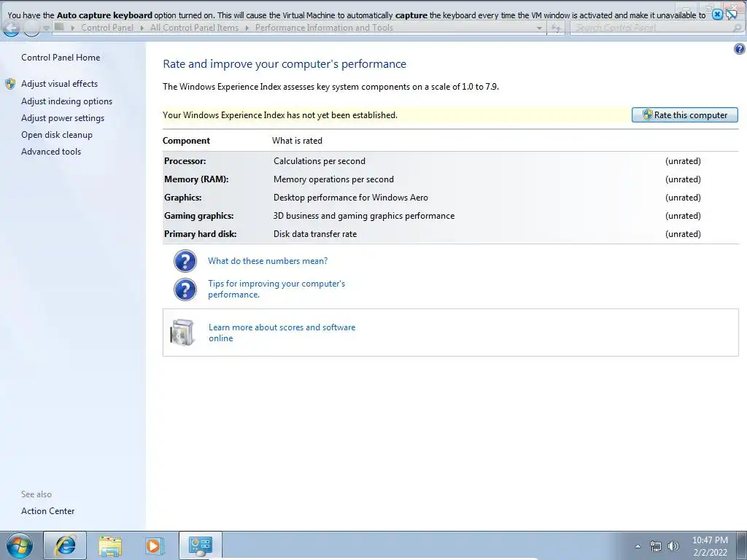Click Memory operations per second text
This screenshot has width=747, height=560.
(x=333, y=179)
